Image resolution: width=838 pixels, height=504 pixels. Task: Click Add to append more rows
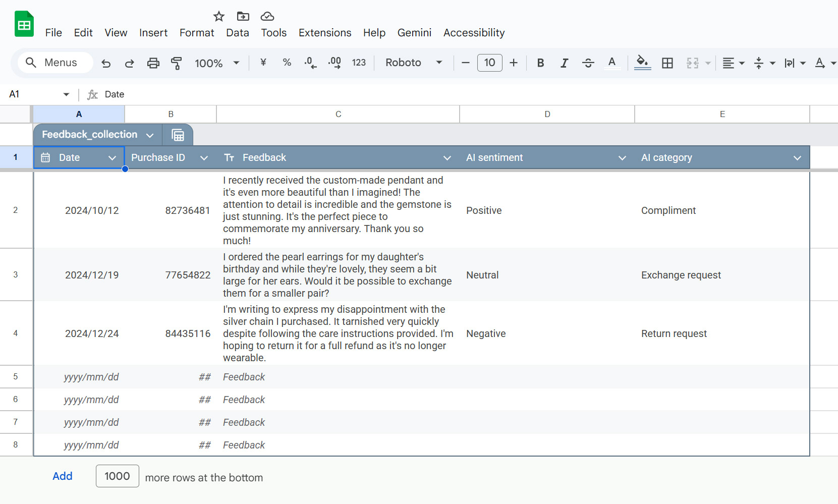click(x=63, y=476)
